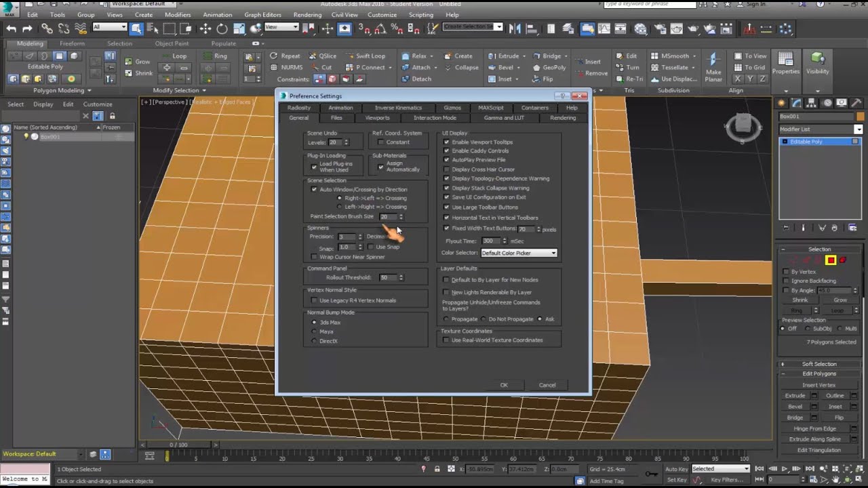Click OK in Preference Settings
This screenshot has width=868, height=488.
(x=504, y=385)
